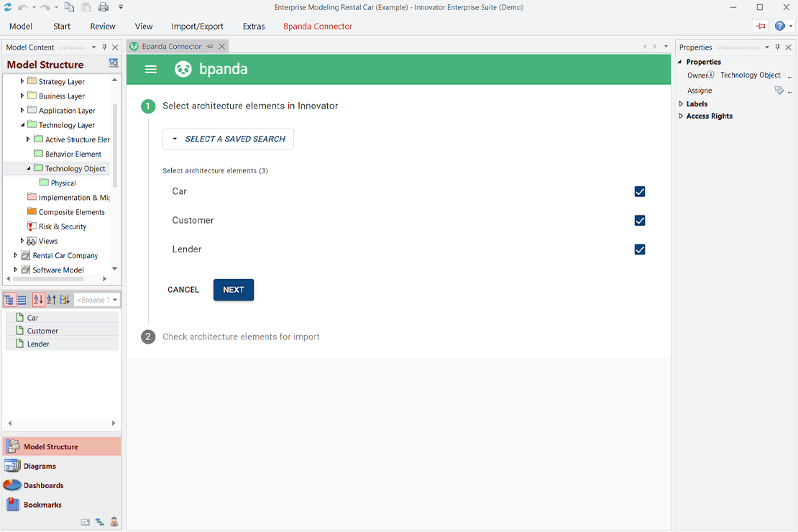
Task: Click the sort A-Z ascending icon
Action: [51, 300]
